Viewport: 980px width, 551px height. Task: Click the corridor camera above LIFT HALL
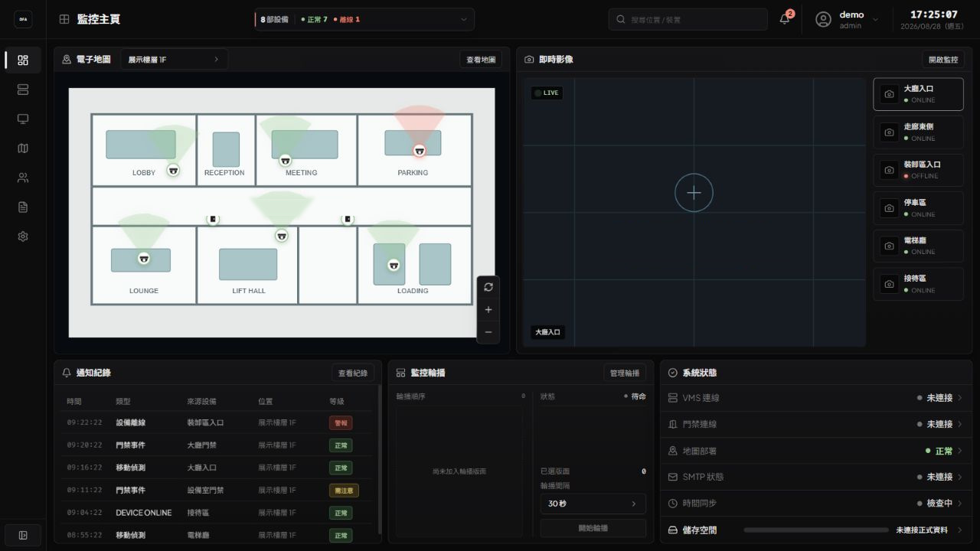point(282,235)
